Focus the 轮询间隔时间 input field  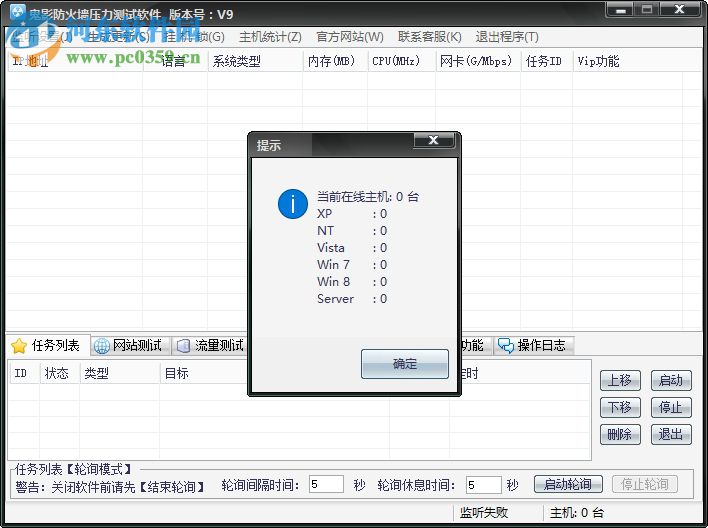326,485
